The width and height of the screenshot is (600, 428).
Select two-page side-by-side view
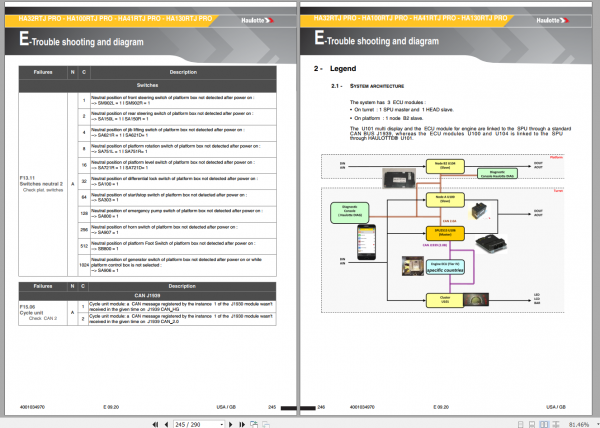click(544, 425)
